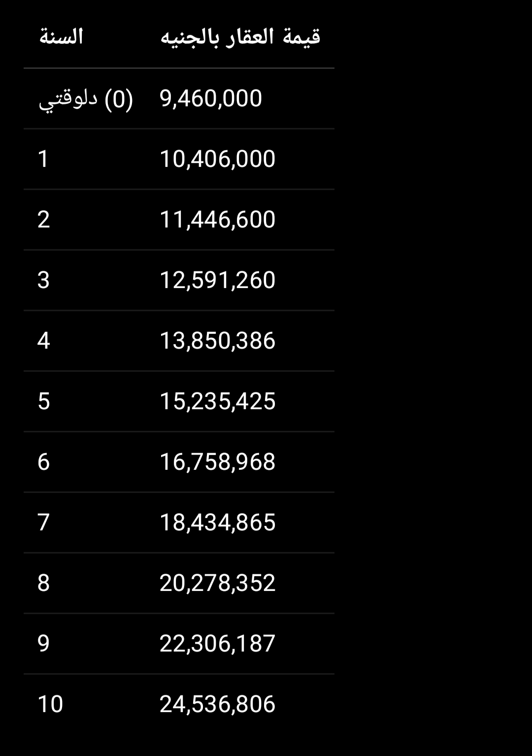Click the 16,758,968 value cell
532x756 pixels.
pos(217,462)
